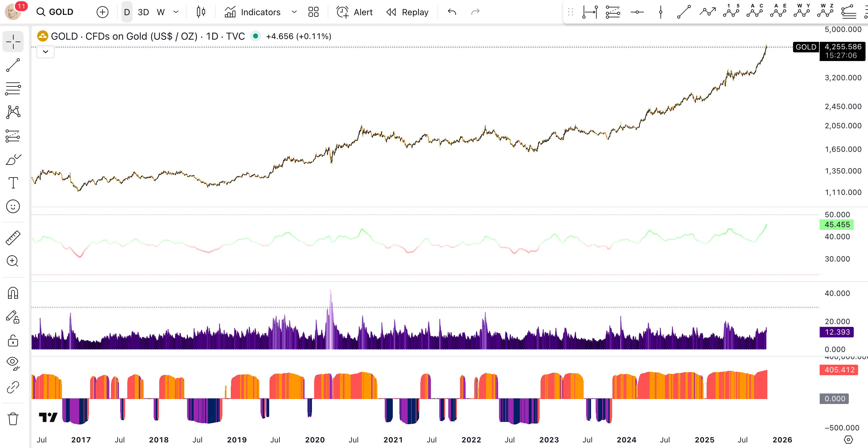Open the indicator templates chevron dropdown
This screenshot has width=868, height=448.
coord(294,12)
